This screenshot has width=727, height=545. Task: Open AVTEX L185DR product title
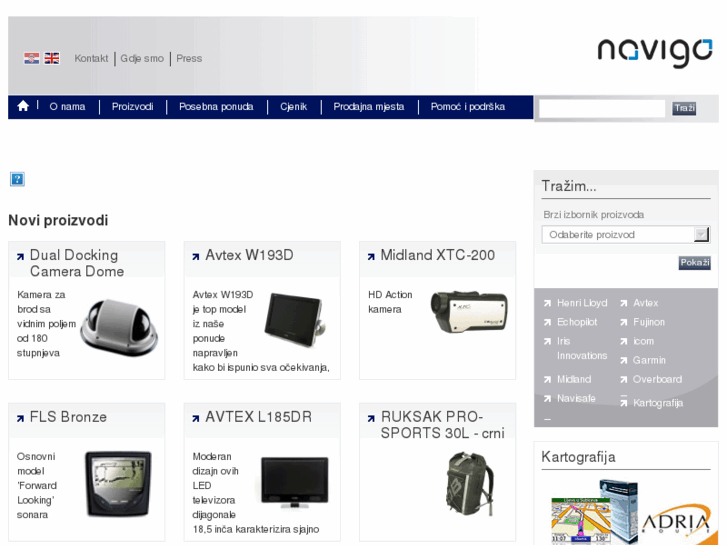(x=259, y=417)
